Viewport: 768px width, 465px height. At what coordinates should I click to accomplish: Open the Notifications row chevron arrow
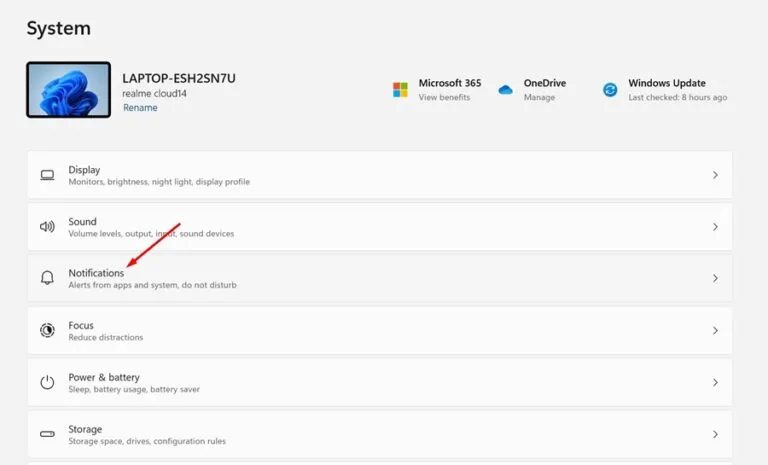click(715, 279)
